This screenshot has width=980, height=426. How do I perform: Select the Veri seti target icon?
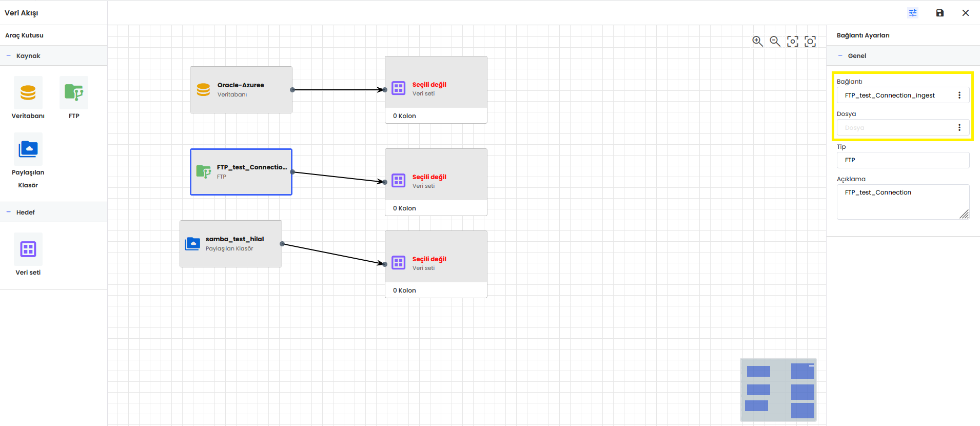coord(28,249)
